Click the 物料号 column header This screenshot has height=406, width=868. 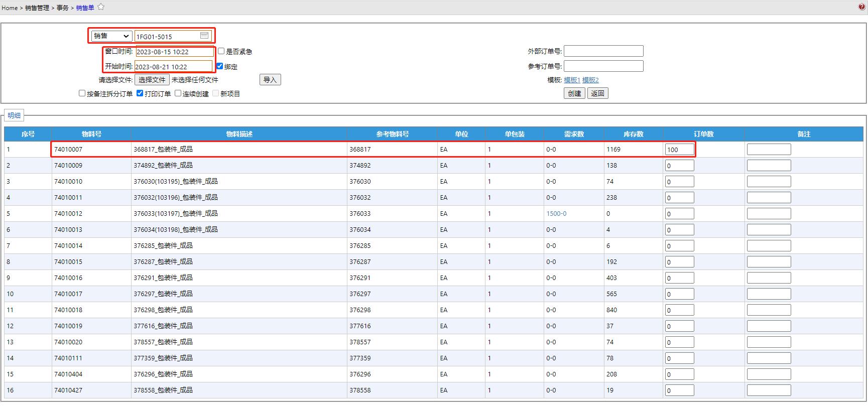coord(91,134)
